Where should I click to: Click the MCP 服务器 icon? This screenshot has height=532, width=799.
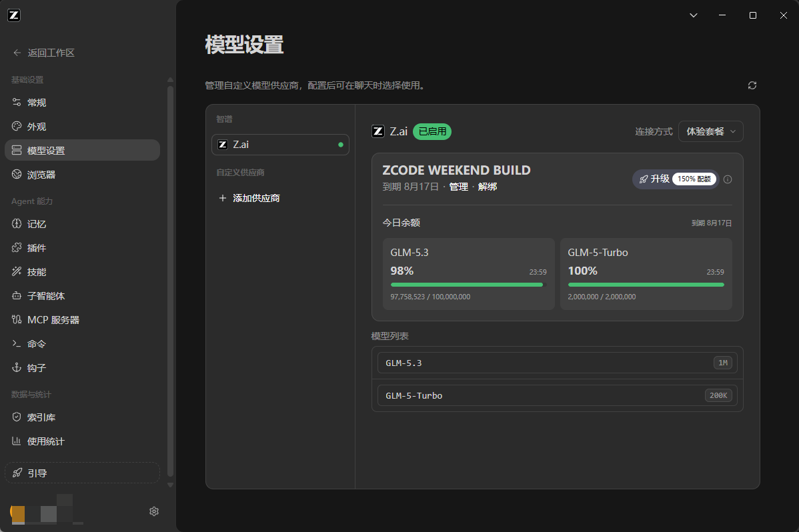click(17, 319)
